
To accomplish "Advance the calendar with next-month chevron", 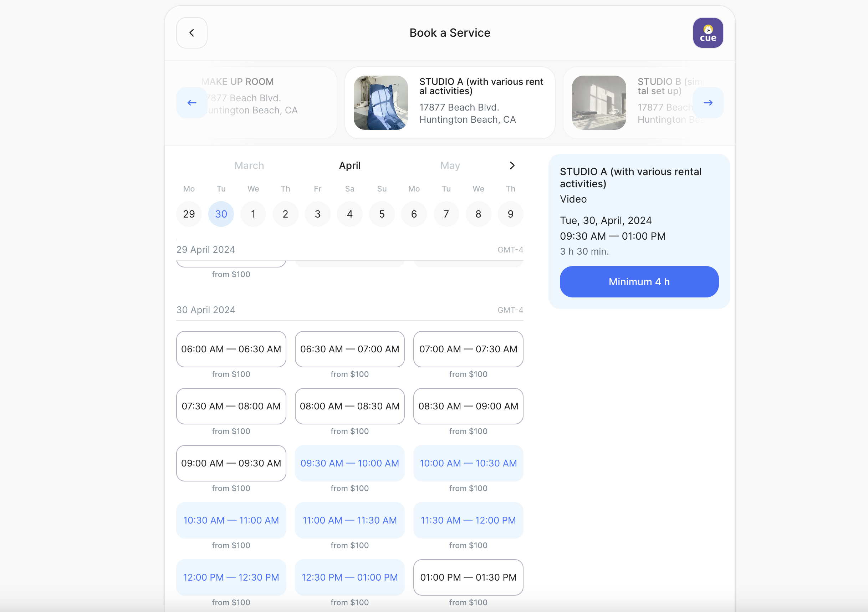I will 512,165.
